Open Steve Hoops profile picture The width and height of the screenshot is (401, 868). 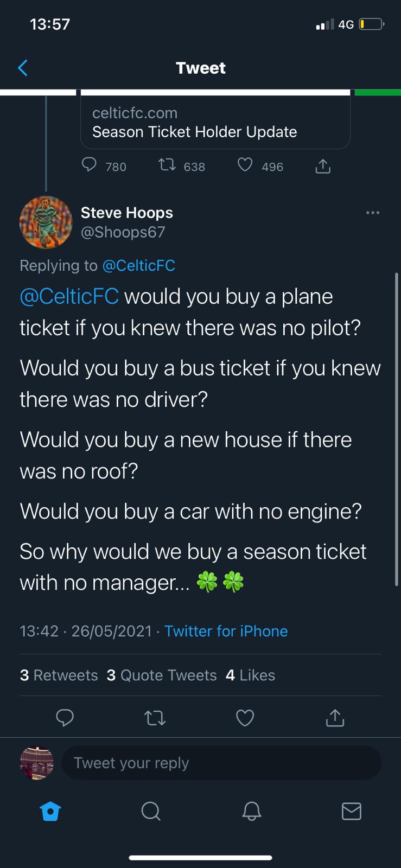[46, 222]
